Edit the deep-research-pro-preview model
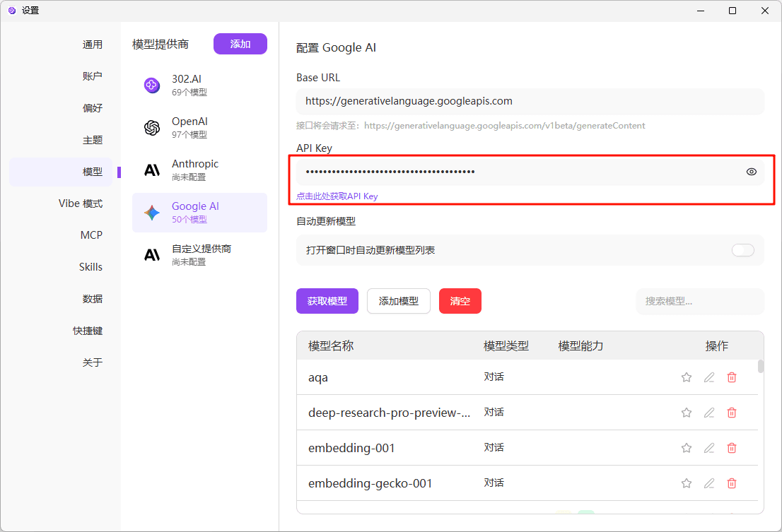This screenshot has height=532, width=782. click(708, 413)
